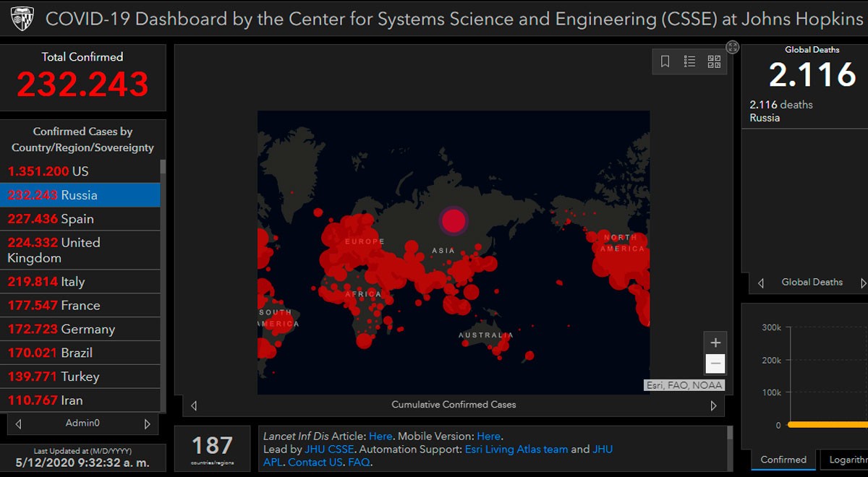868x477 pixels.
Task: Show the map legend list icon
Action: pyautogui.click(x=690, y=61)
